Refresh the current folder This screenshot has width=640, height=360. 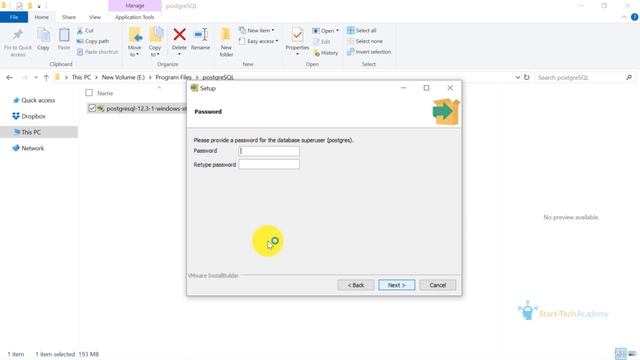tap(527, 77)
